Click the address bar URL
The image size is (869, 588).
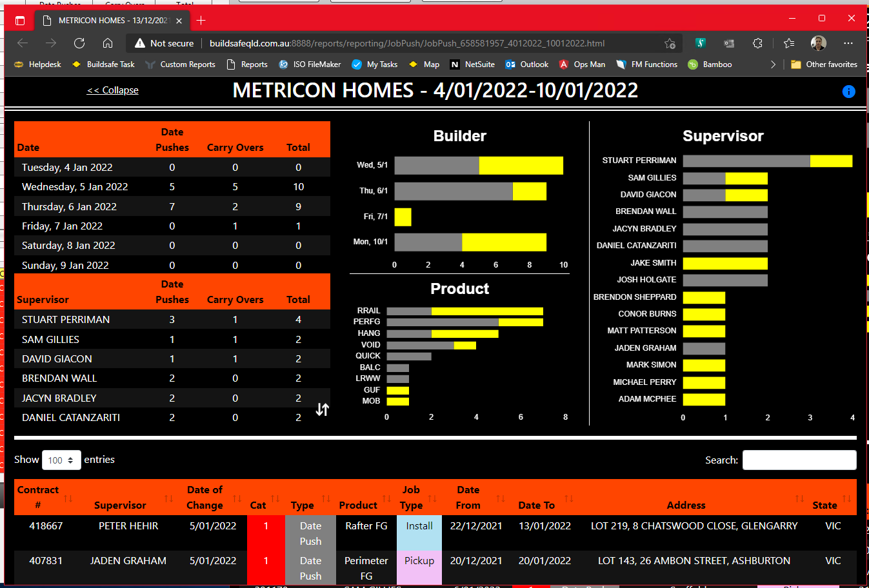tap(407, 43)
